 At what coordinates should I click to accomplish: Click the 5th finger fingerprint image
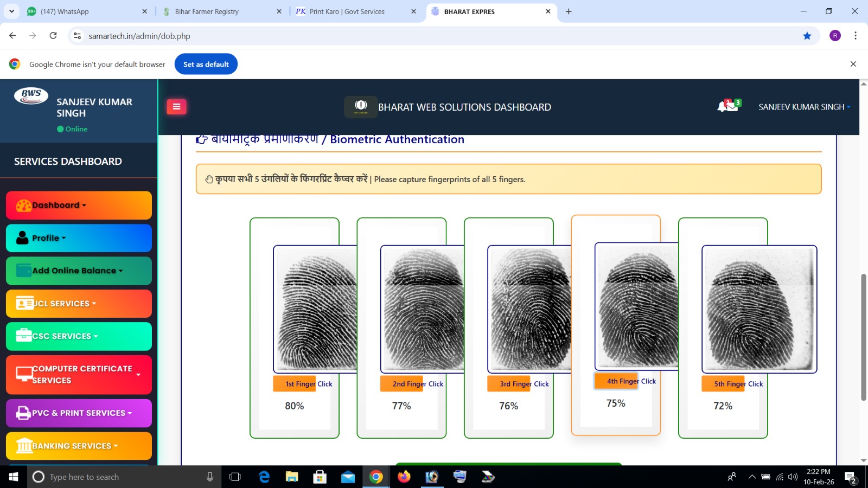tap(759, 309)
